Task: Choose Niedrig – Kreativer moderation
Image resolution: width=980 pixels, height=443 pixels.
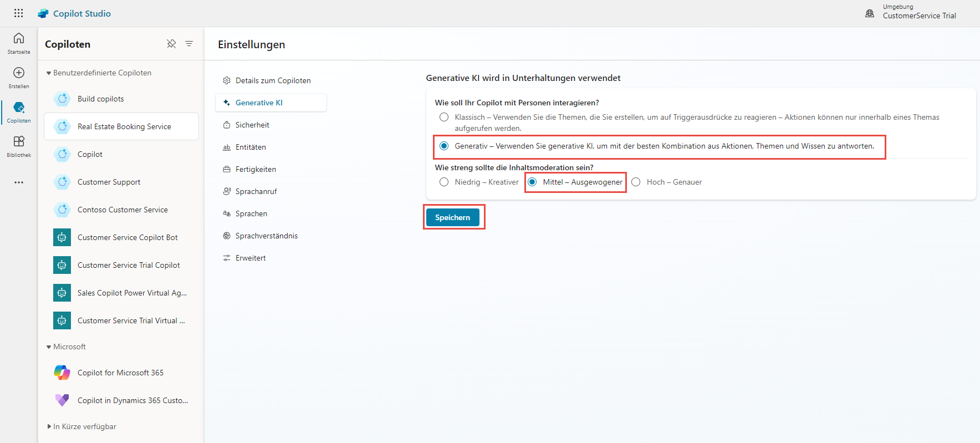Action: 444,182
